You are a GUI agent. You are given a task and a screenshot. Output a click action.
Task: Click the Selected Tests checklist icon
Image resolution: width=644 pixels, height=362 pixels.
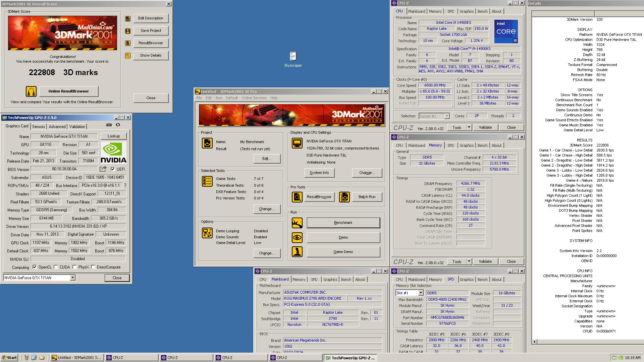coord(207,181)
